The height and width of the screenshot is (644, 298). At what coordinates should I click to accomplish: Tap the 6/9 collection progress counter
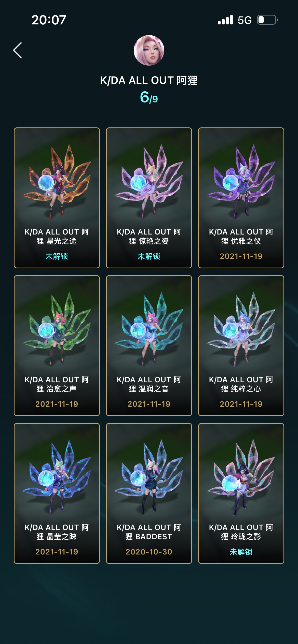[x=149, y=97]
